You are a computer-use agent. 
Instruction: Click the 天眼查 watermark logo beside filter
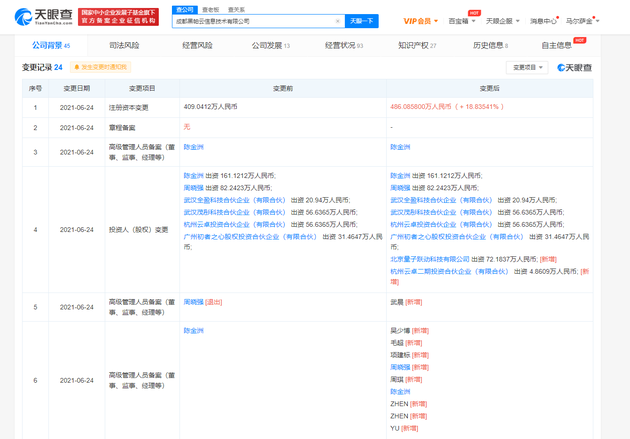pyautogui.click(x=574, y=68)
